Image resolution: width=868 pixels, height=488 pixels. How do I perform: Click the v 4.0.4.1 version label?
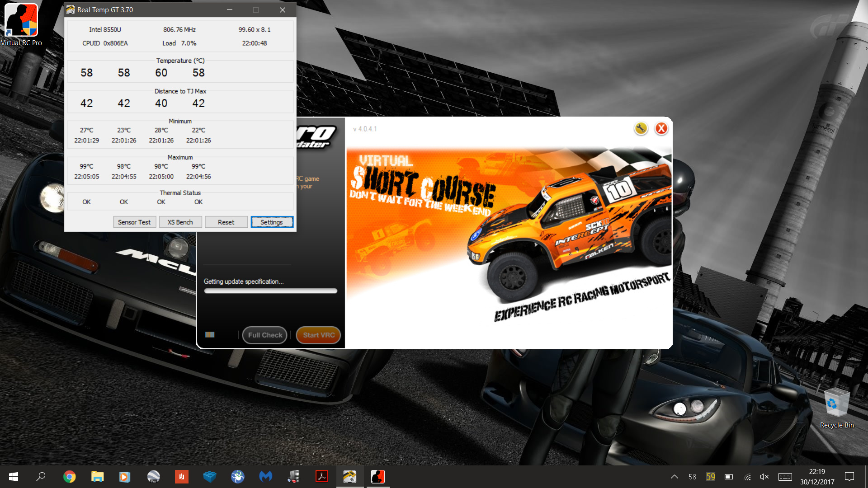click(x=365, y=129)
